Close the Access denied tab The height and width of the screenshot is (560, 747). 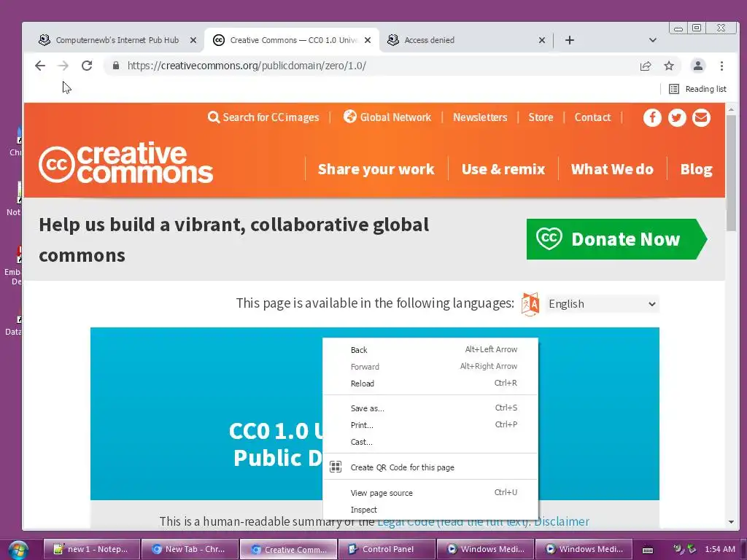542,40
